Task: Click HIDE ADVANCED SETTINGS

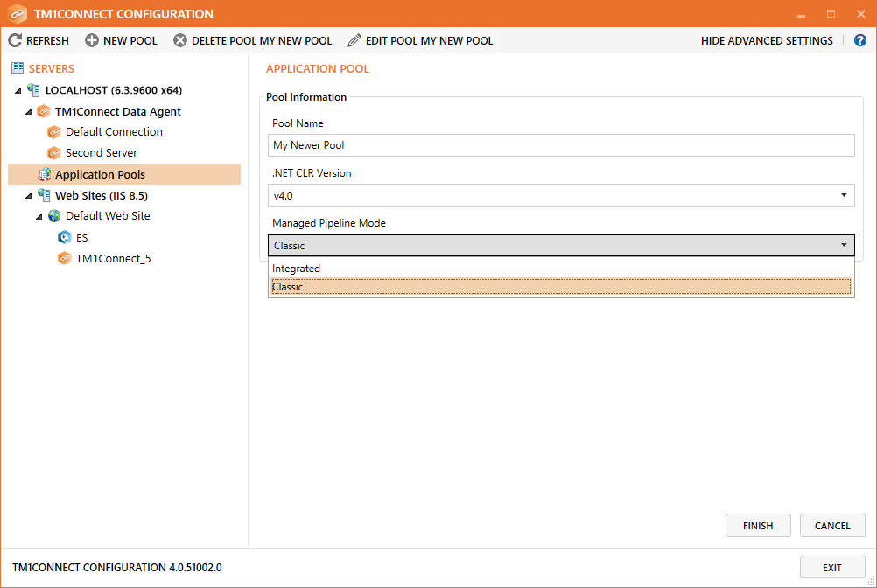Action: 767,41
